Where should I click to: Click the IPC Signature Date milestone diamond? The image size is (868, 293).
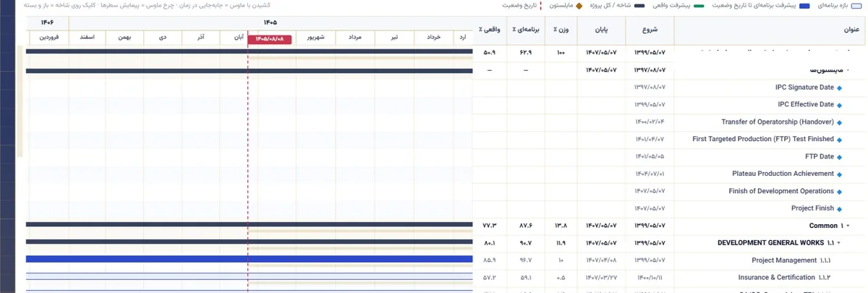click(840, 88)
